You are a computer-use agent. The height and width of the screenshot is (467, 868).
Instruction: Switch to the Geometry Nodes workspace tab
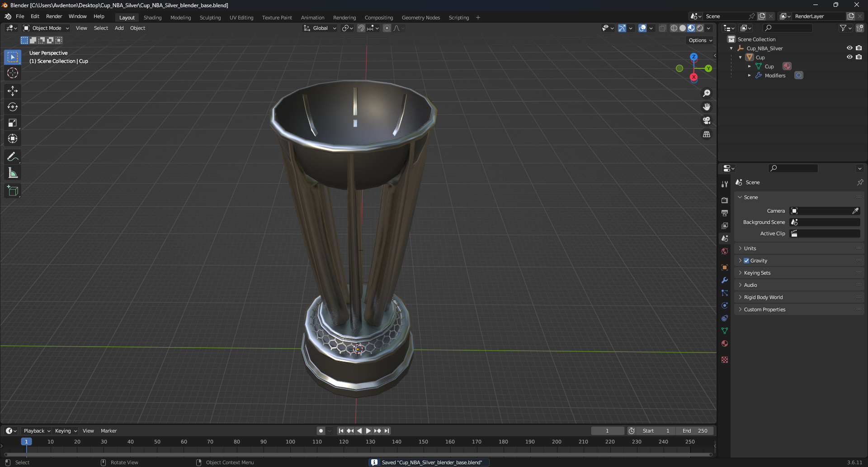420,18
